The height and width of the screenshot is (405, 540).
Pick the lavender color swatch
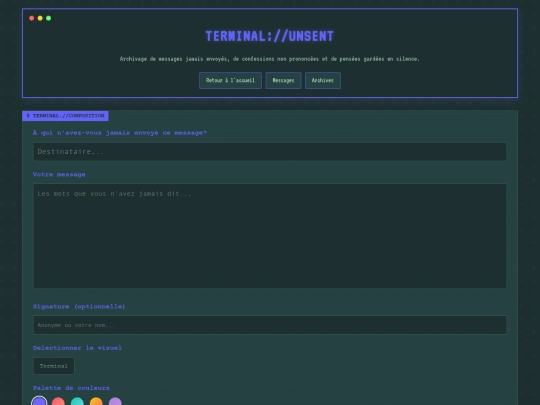coord(115,402)
